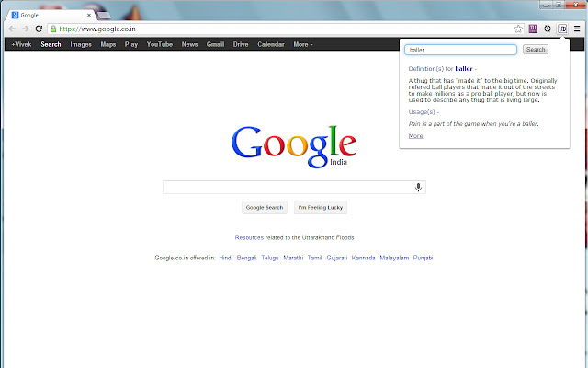
Task: Switch Google language to Hindi
Action: (x=226, y=258)
